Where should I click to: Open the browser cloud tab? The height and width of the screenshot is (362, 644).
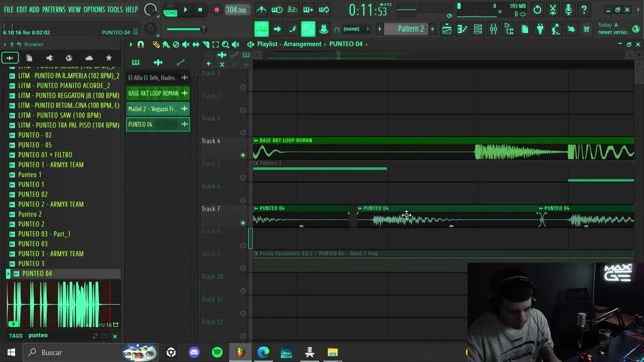coord(89,58)
